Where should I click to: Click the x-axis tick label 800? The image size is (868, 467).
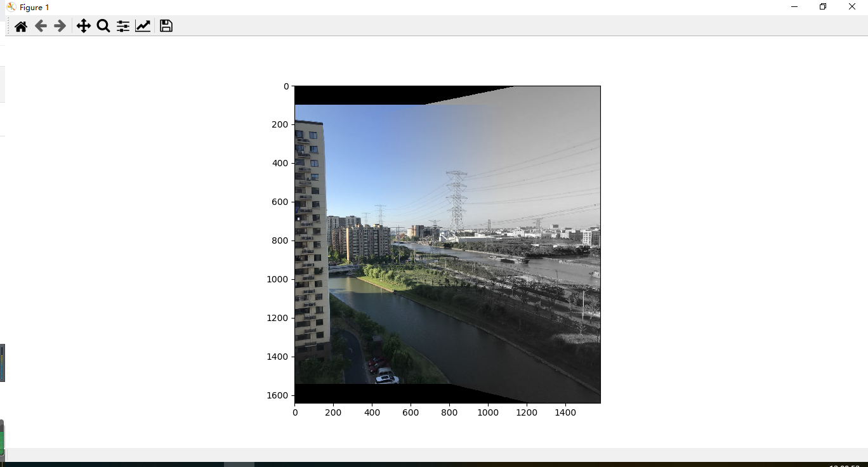(449, 412)
